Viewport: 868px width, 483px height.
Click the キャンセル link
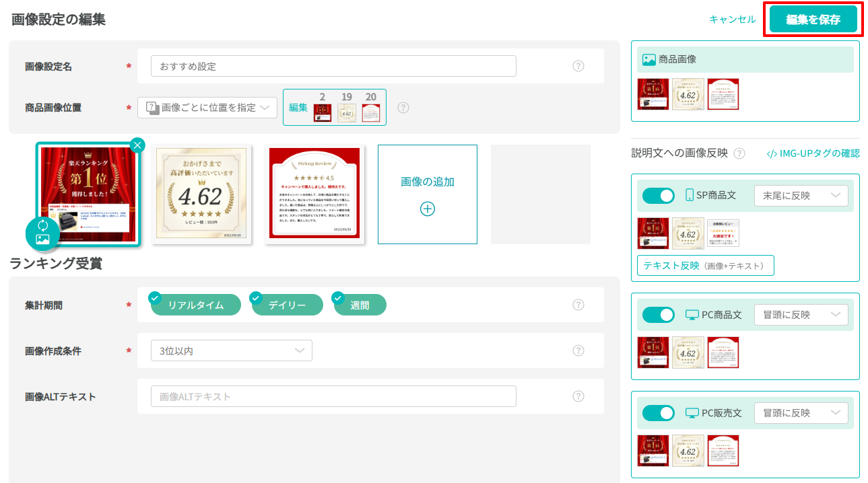732,20
